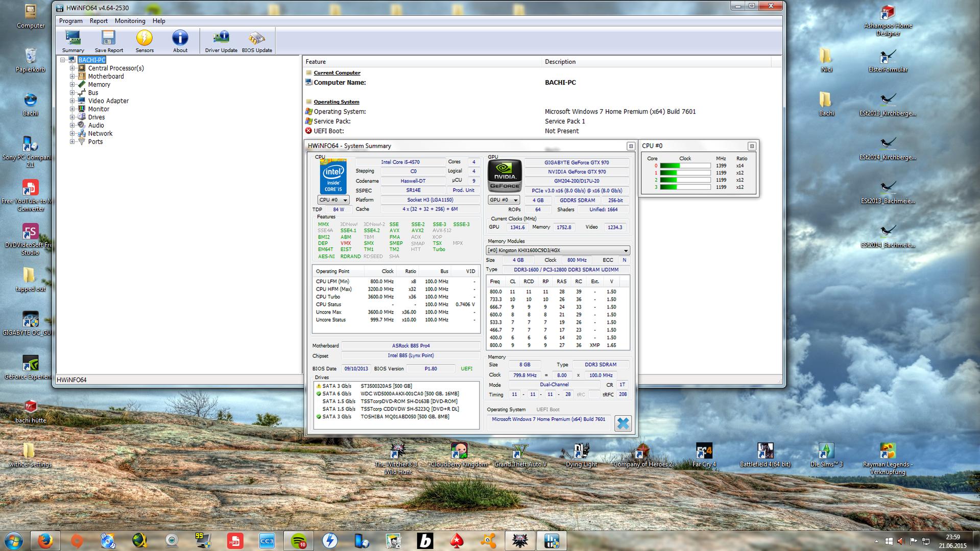Expand the Network tree node

pyautogui.click(x=73, y=133)
